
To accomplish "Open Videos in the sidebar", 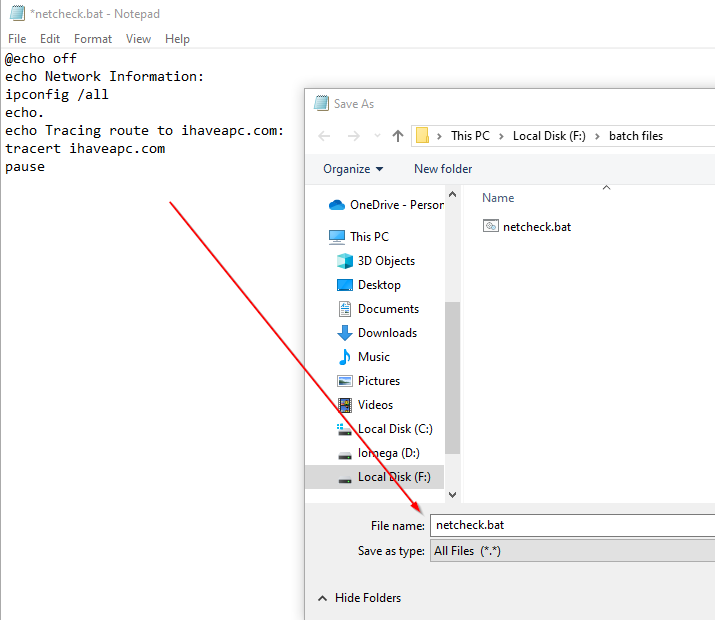I will [x=375, y=405].
